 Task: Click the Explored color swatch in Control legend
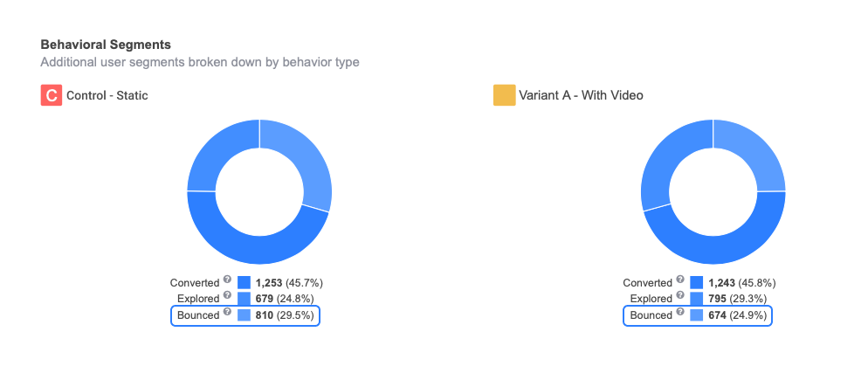244,299
